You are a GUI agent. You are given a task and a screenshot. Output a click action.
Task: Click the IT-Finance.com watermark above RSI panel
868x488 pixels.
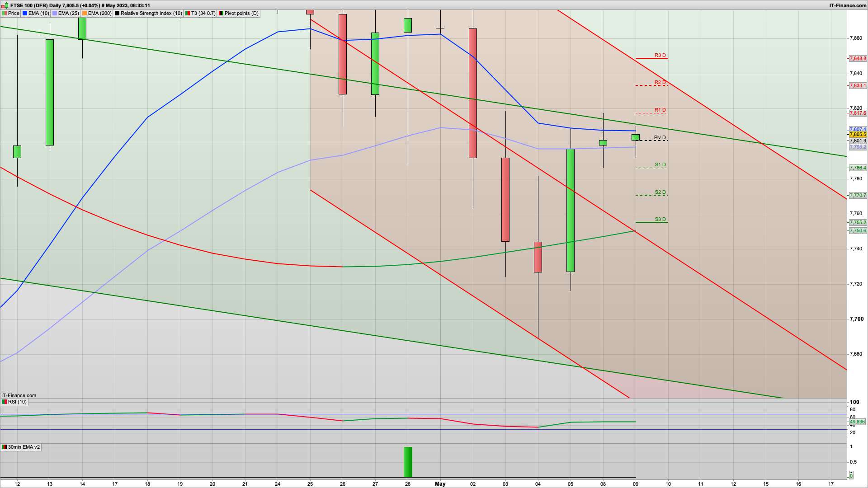coord(19,395)
